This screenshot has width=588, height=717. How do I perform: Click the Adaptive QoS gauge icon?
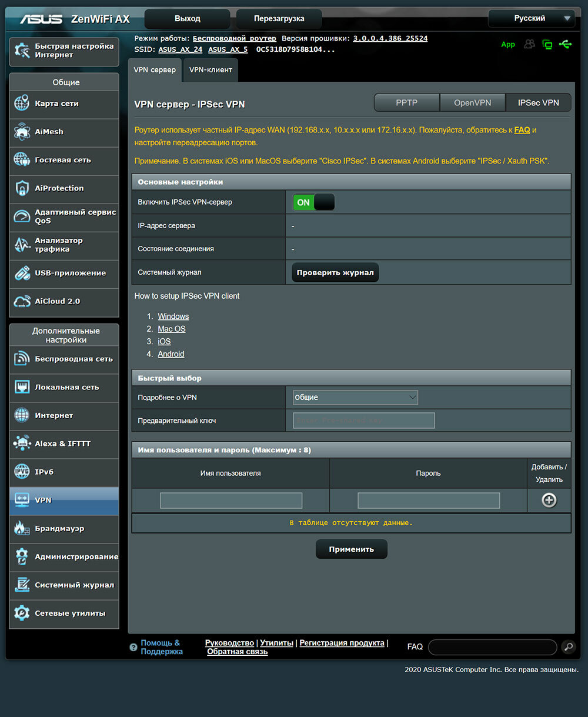(x=22, y=216)
